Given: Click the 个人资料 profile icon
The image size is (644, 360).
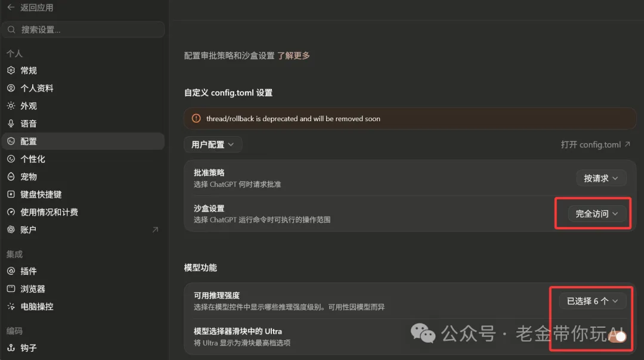Looking at the screenshot, I should point(11,88).
